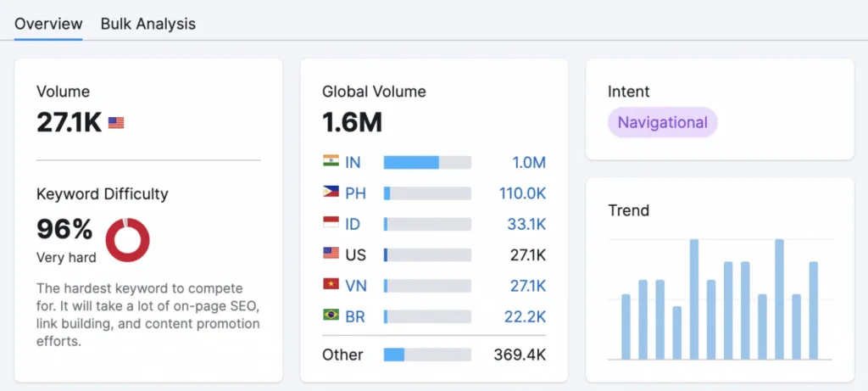868x391 pixels.
Task: Click the 1.0M India volume value
Action: [x=528, y=162]
